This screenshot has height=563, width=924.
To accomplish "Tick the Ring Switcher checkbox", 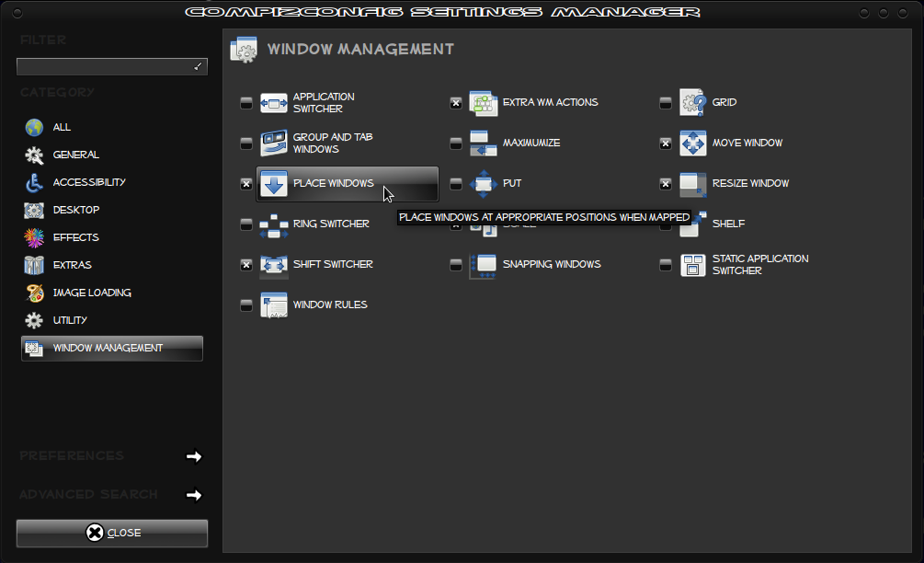I will (x=246, y=224).
